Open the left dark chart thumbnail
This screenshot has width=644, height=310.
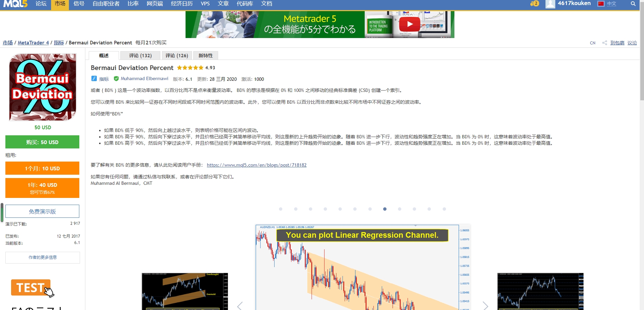tap(185, 291)
